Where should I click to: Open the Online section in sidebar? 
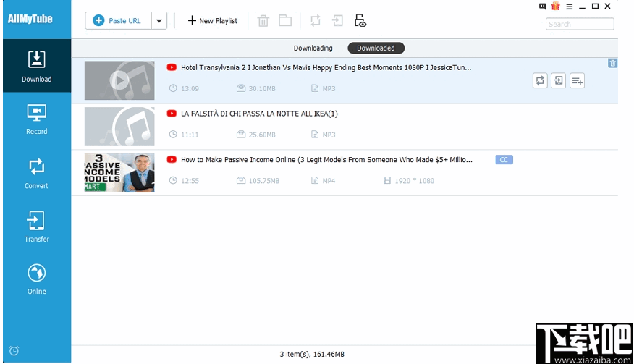pyautogui.click(x=37, y=279)
